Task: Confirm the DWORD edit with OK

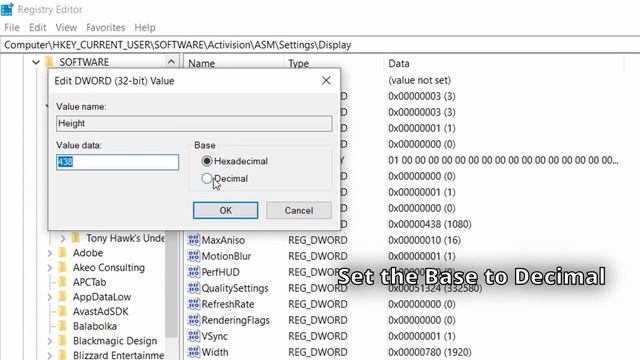Action: click(x=225, y=210)
